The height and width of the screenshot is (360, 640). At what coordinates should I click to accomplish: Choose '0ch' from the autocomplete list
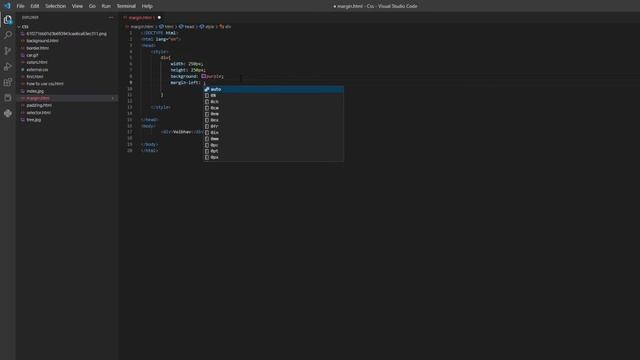click(273, 102)
